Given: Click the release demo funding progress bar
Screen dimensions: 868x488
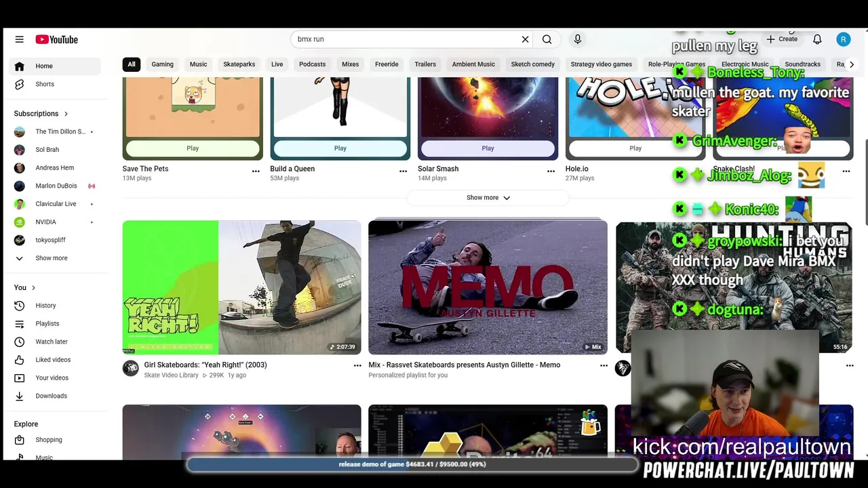Looking at the screenshot, I should point(412,464).
